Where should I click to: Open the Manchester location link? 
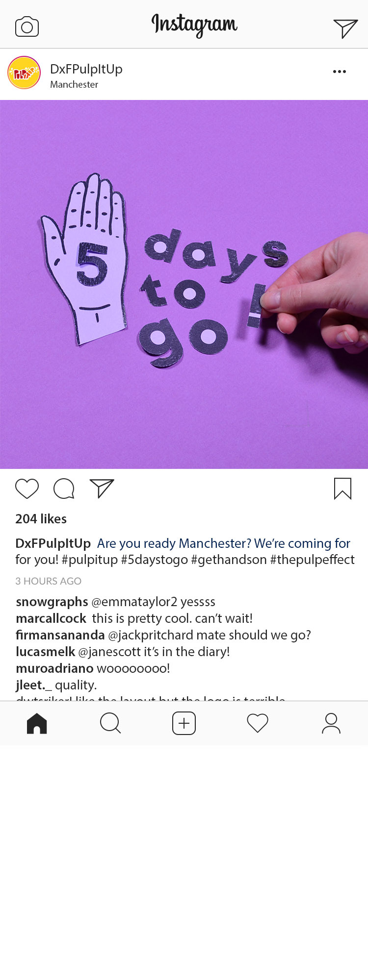[74, 84]
